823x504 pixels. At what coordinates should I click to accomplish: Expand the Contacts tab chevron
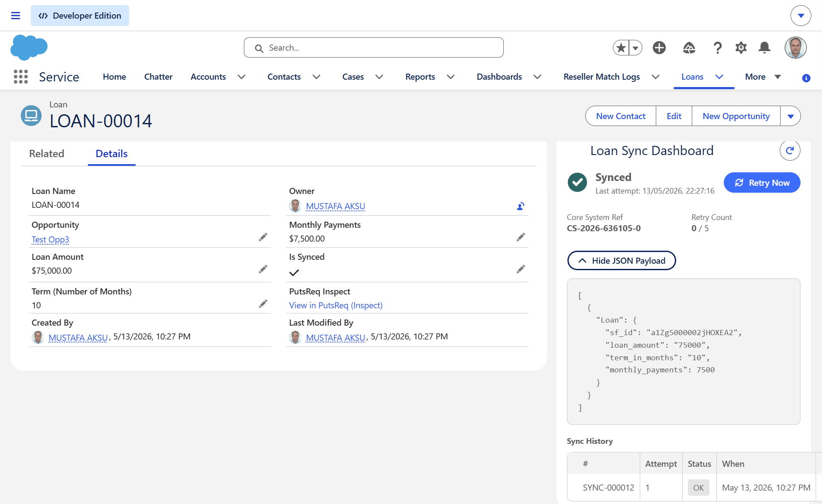click(x=317, y=77)
